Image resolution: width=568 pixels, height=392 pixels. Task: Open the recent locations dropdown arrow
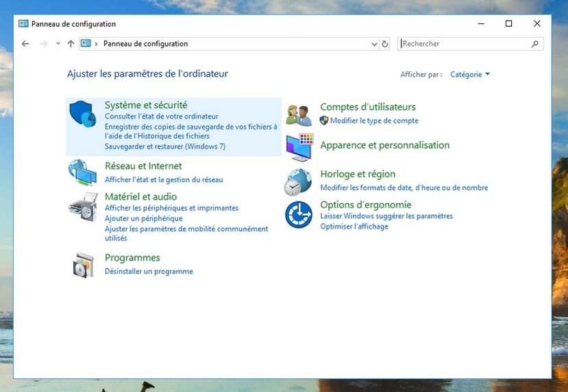pos(58,44)
